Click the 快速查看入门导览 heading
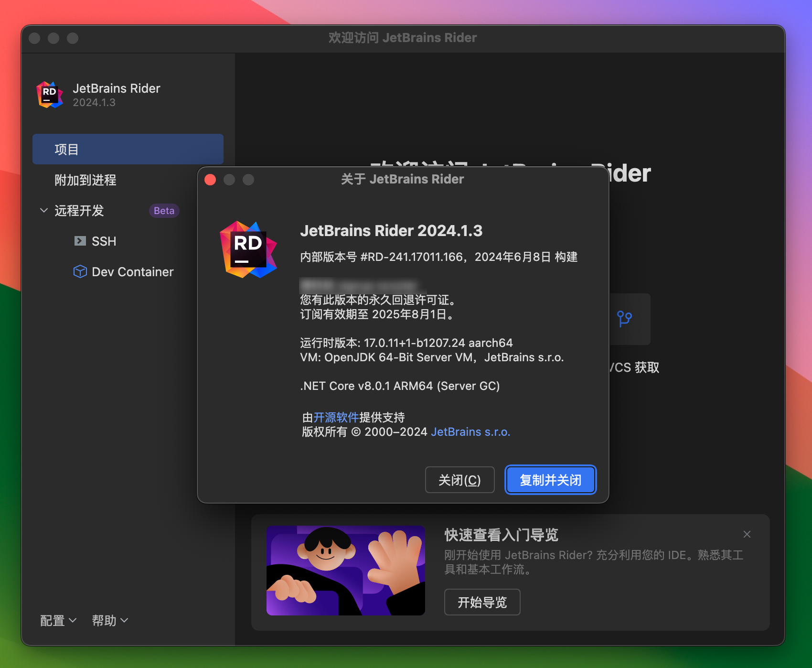812x668 pixels. click(x=501, y=535)
